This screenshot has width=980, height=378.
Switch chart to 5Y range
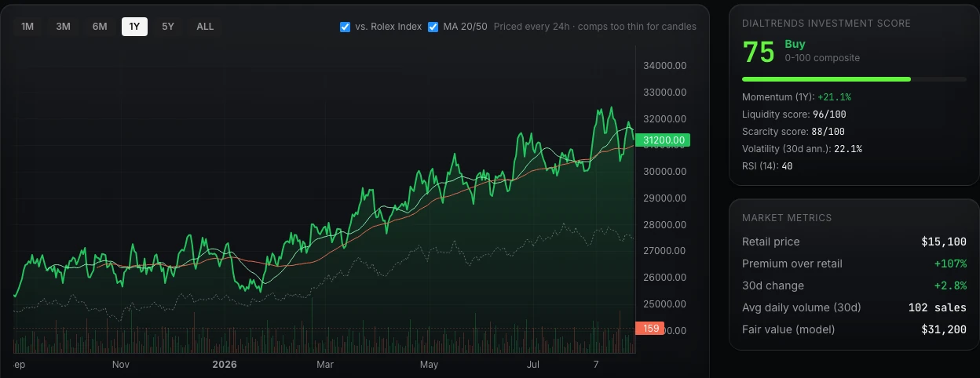[168, 27]
